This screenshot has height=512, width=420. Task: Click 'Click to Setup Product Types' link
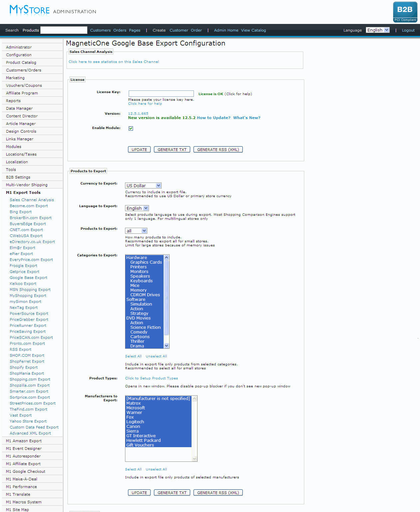point(151,378)
